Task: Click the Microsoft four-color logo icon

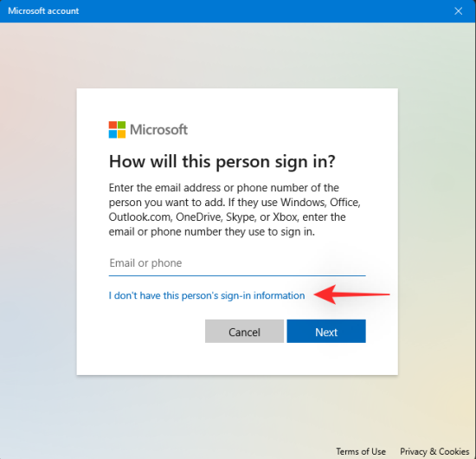Action: (117, 130)
